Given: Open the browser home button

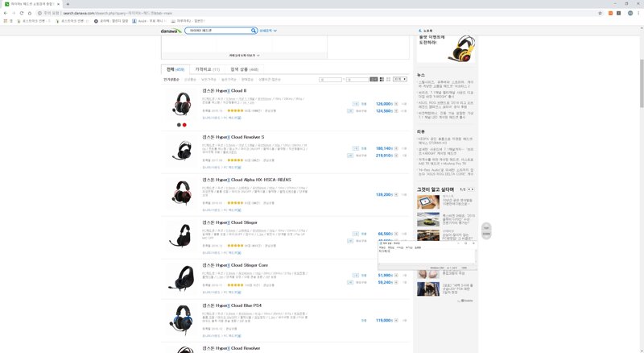Looking at the screenshot, I should (30, 13).
